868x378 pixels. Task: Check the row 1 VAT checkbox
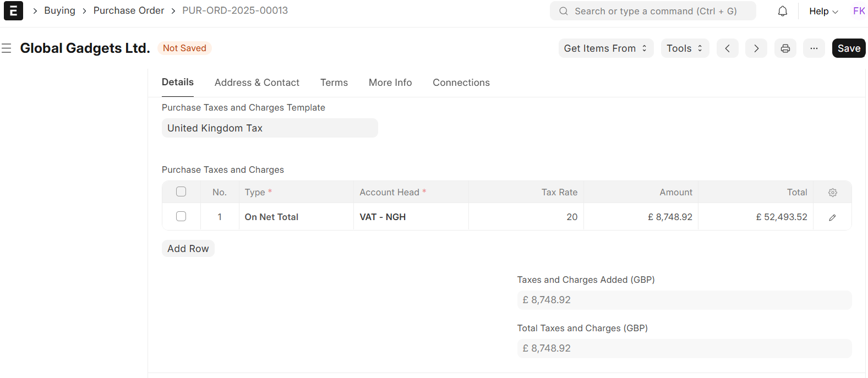click(181, 216)
